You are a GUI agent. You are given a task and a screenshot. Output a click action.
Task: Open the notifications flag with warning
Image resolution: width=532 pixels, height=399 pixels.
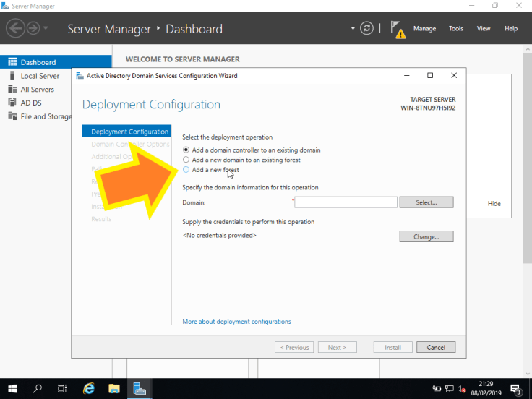(x=398, y=29)
